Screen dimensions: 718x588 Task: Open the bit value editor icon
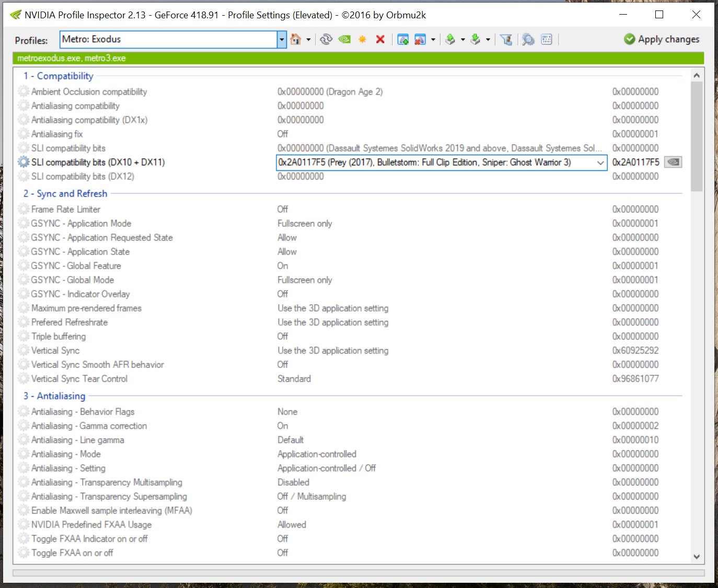547,39
